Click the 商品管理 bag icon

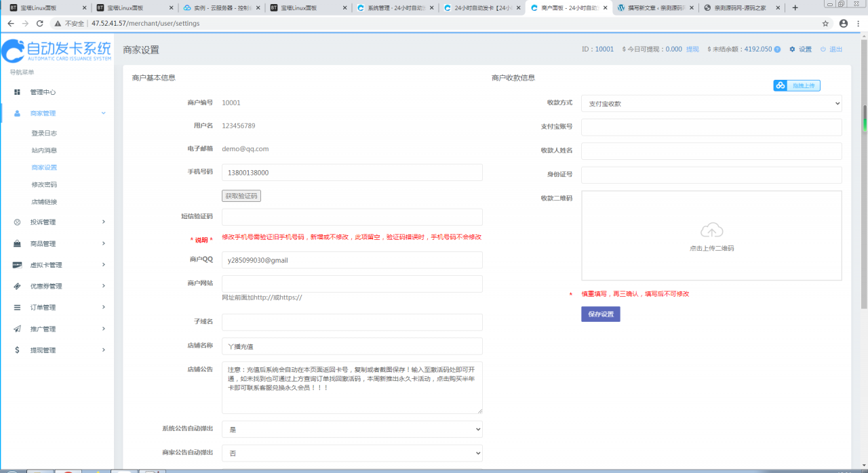17,243
